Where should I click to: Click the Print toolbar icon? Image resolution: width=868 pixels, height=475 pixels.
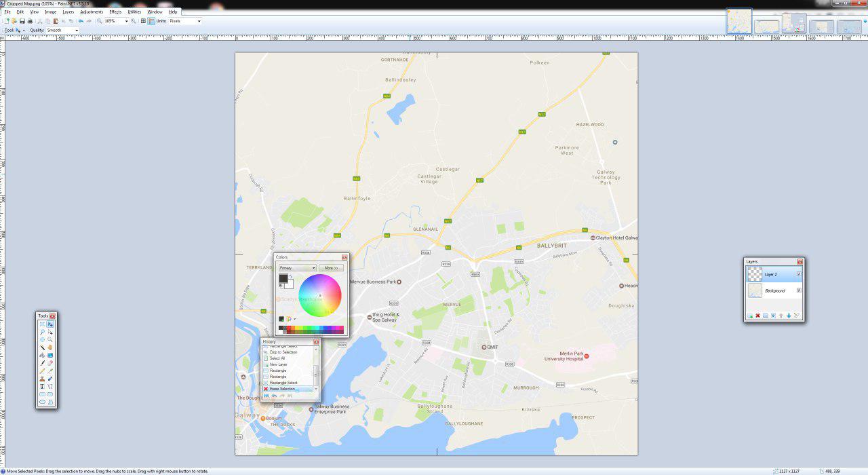[x=30, y=21]
